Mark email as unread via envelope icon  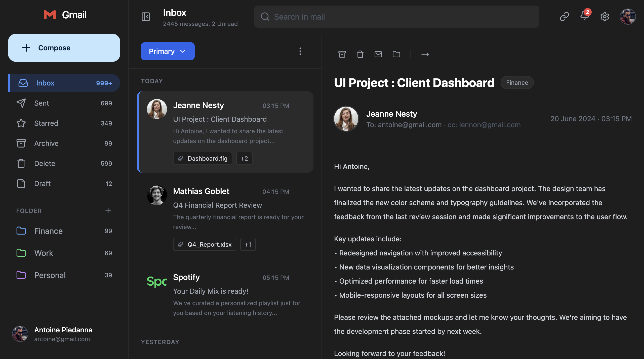tap(378, 54)
